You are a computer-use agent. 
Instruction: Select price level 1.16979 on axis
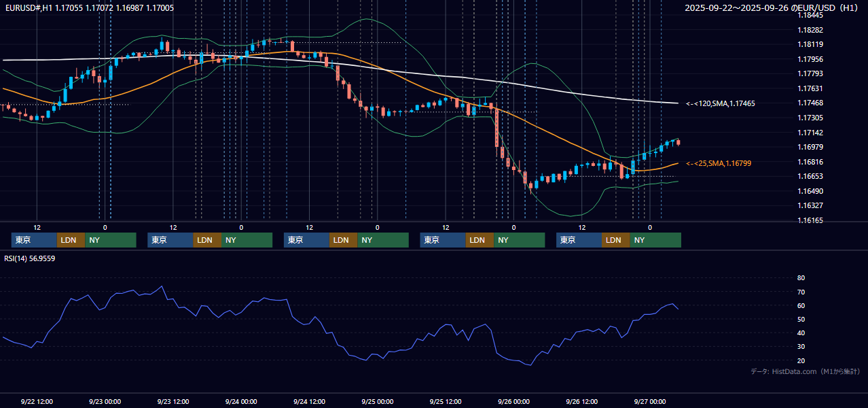click(810, 147)
